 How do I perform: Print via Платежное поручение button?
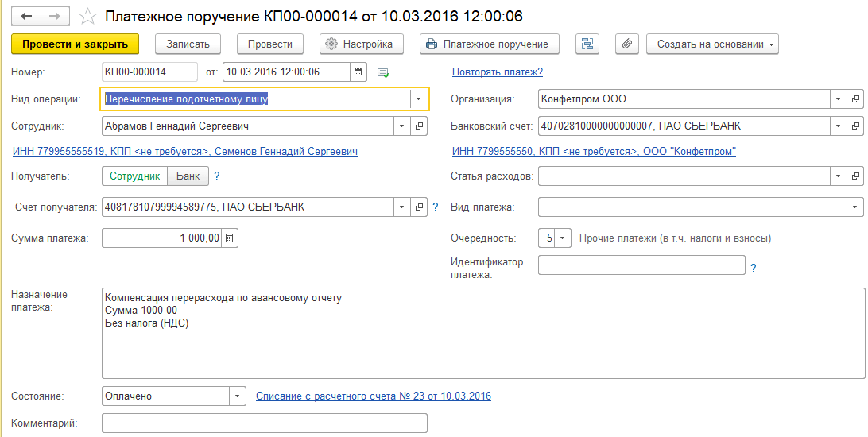click(490, 44)
